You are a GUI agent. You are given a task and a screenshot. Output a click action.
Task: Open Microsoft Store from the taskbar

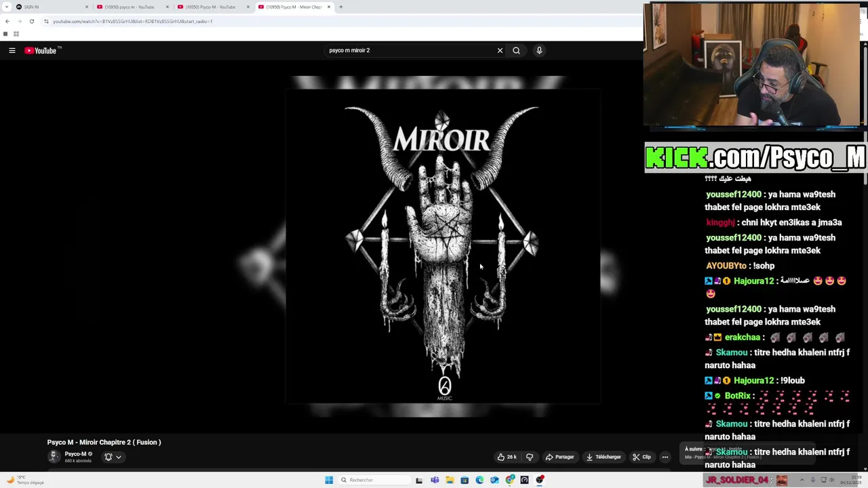click(465, 480)
